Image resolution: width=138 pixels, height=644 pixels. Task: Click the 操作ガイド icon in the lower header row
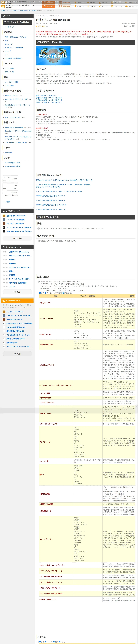click(x=75, y=6)
